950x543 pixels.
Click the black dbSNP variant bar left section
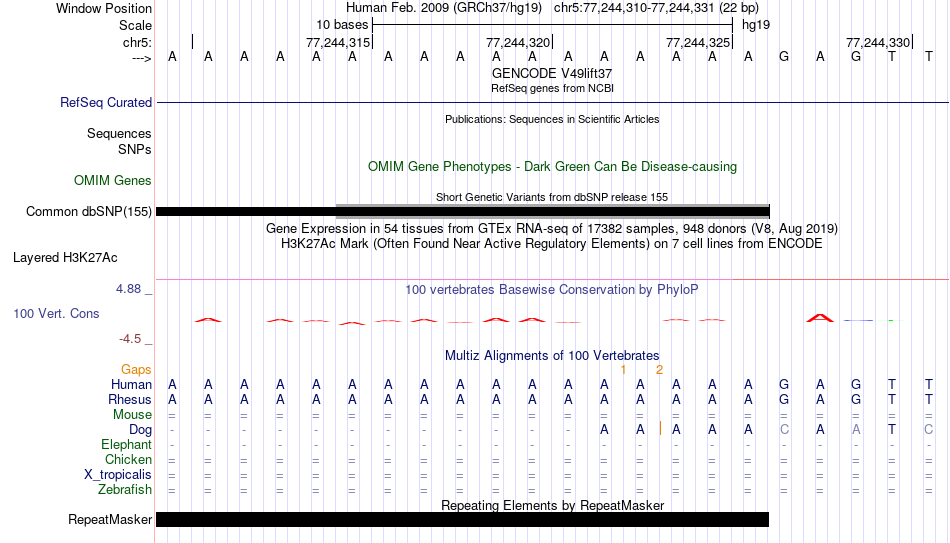click(x=245, y=212)
